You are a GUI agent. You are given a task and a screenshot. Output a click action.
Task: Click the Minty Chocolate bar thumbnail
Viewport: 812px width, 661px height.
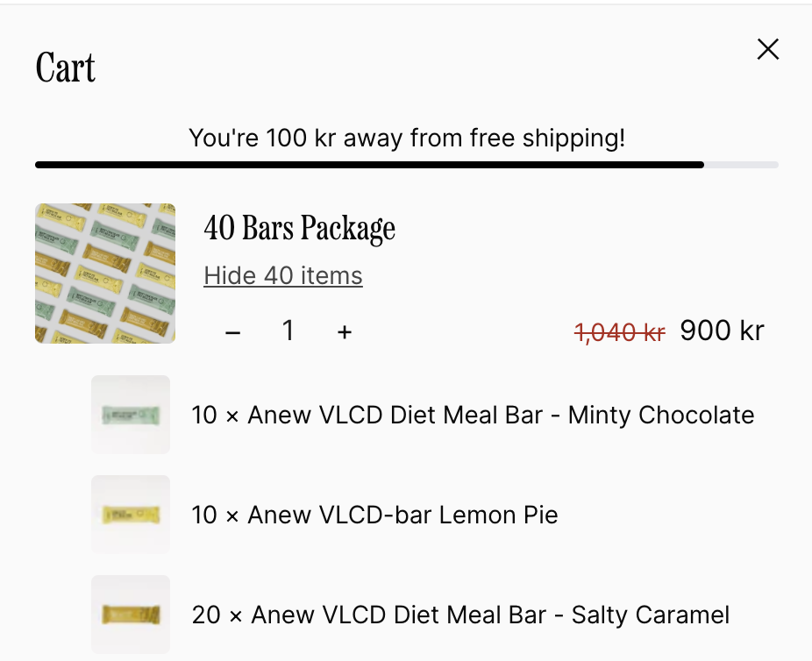coord(131,415)
